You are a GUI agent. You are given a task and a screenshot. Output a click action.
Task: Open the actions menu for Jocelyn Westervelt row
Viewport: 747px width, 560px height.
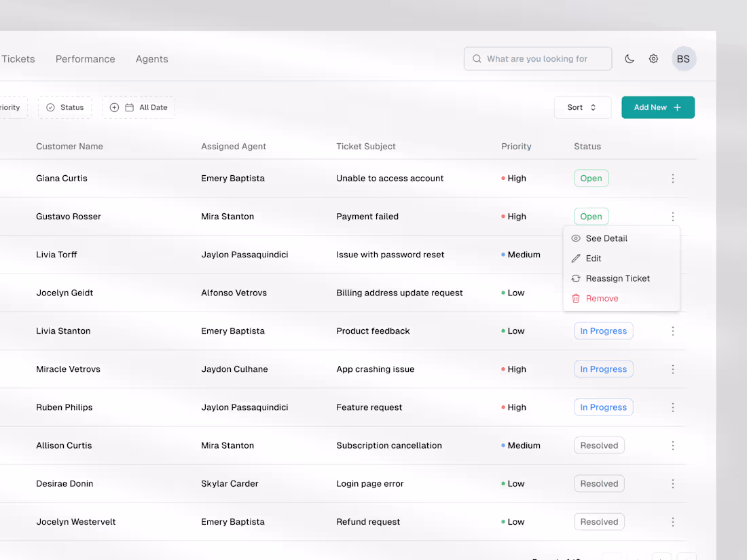tap(673, 521)
